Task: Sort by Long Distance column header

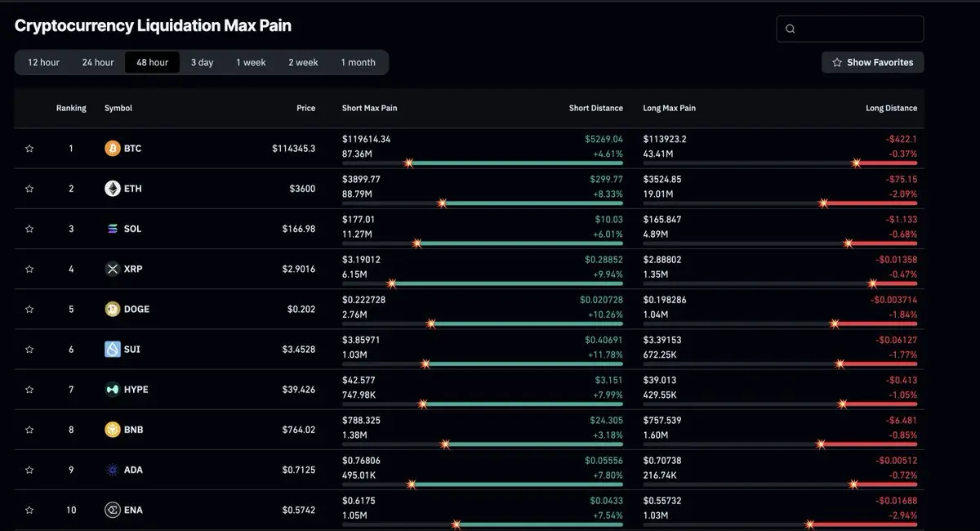Action: (x=891, y=108)
